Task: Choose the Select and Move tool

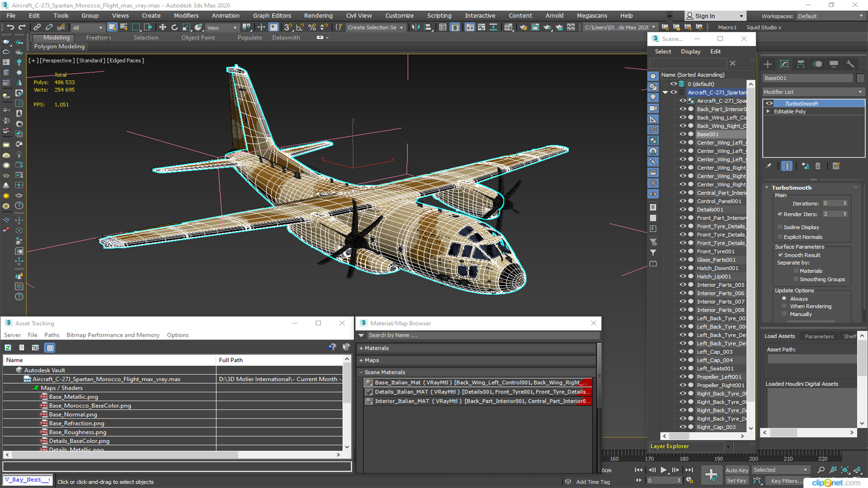Action: click(x=163, y=28)
